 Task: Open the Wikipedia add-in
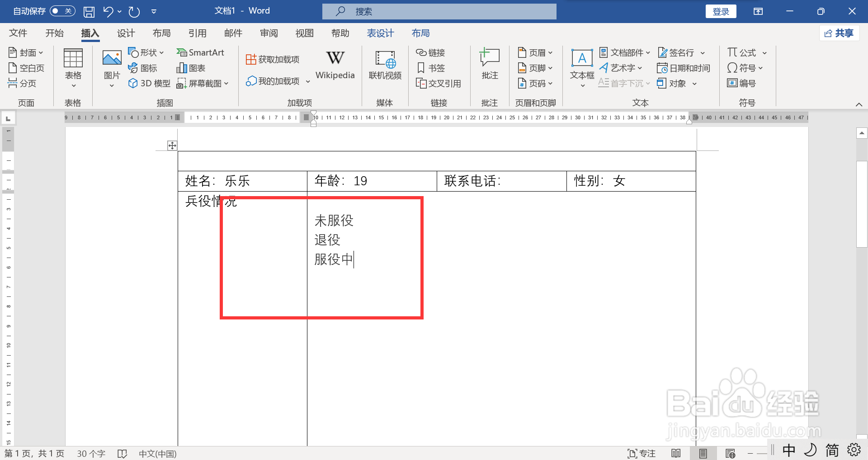tap(335, 66)
